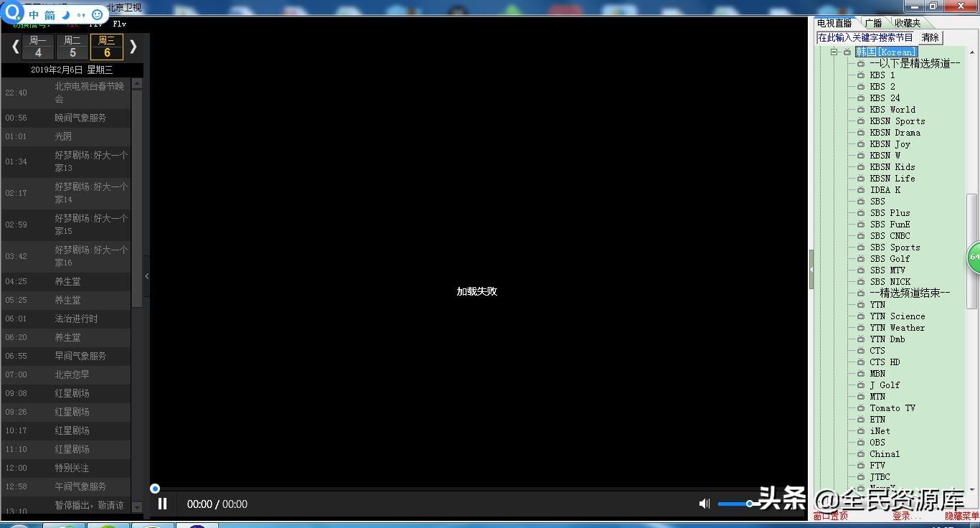
Task: Click the channel keyword search field
Action: click(x=867, y=37)
